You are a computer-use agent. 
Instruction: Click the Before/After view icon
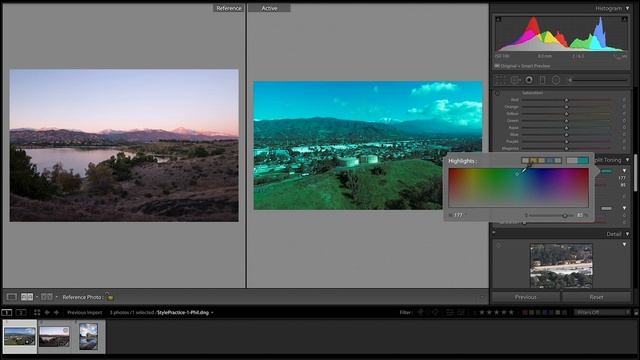point(47,297)
